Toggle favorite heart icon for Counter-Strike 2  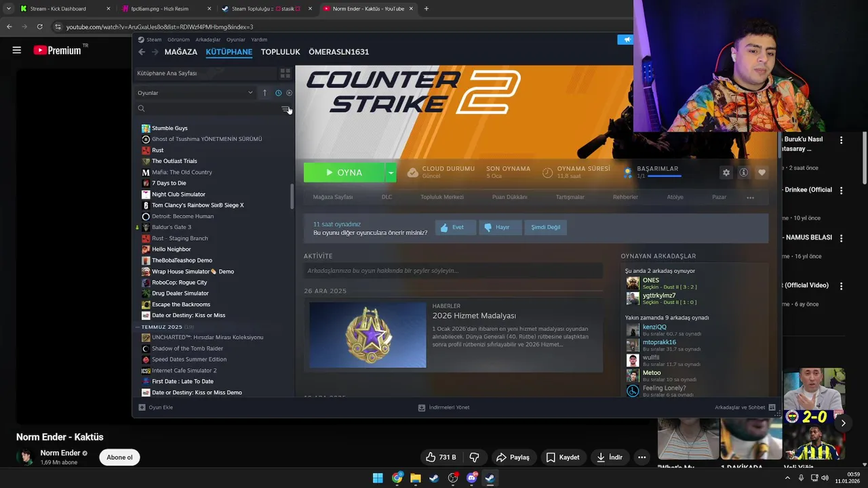762,173
